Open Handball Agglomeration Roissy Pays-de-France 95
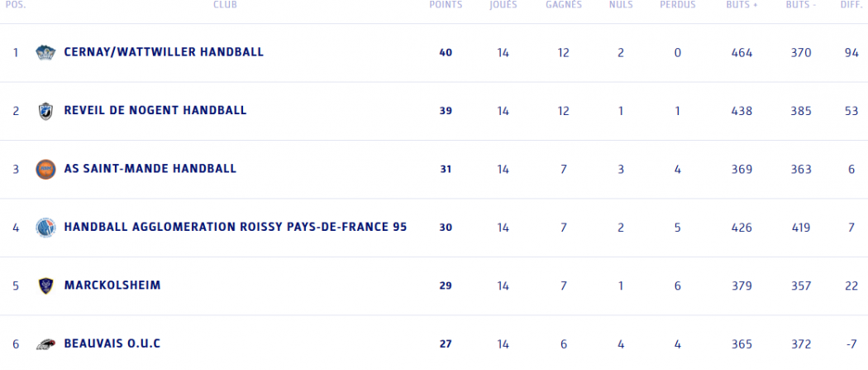The width and height of the screenshot is (868, 370). (x=235, y=227)
